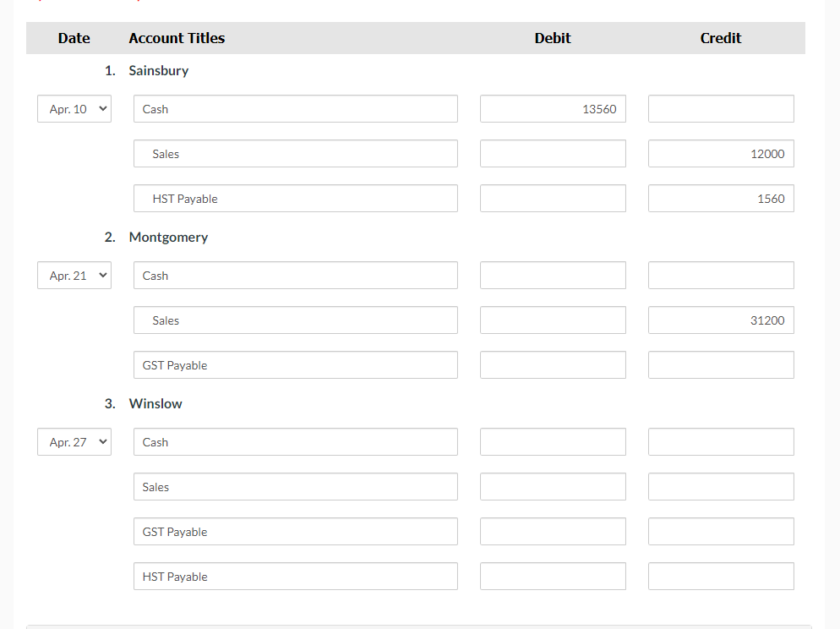Click the HST Payable field under Sainsbury

[295, 198]
